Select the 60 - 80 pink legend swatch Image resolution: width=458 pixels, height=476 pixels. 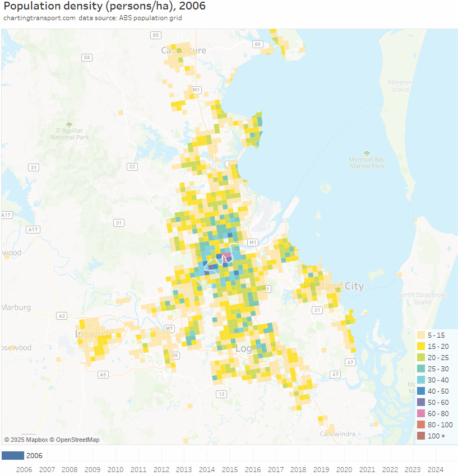[x=420, y=413]
